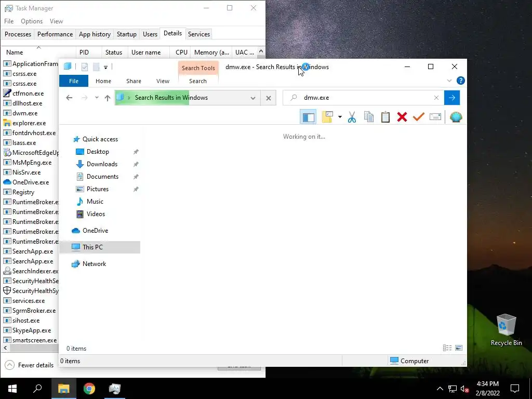Click the Properties checkmark icon in title bar

(85, 67)
